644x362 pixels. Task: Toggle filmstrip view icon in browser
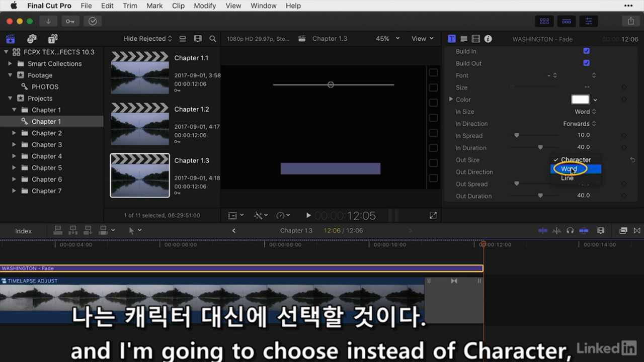[x=198, y=39]
